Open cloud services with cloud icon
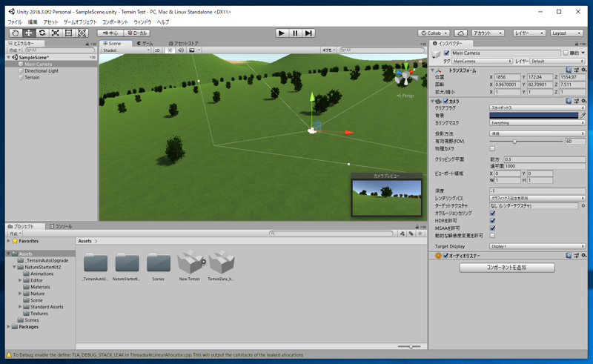The width and height of the screenshot is (593, 364). click(460, 33)
